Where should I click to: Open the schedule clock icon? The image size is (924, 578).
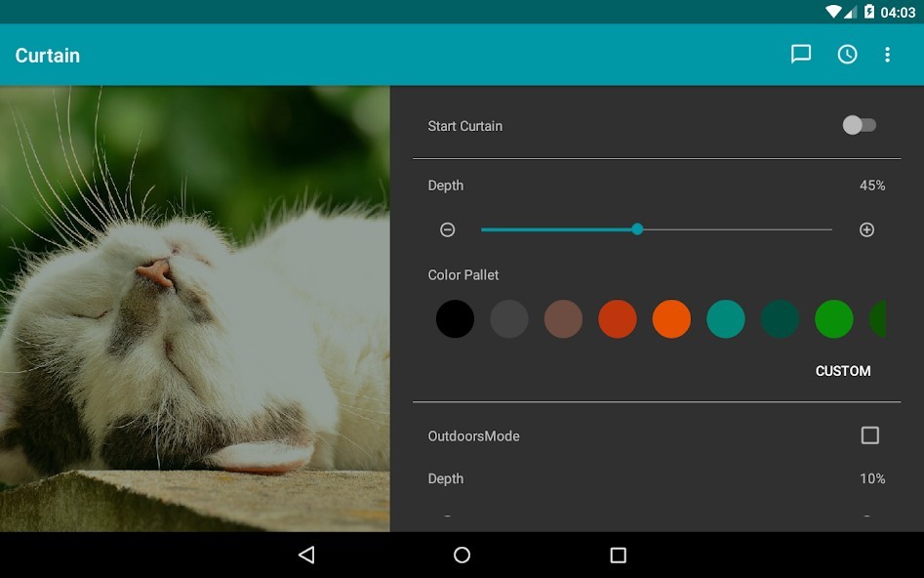(847, 55)
